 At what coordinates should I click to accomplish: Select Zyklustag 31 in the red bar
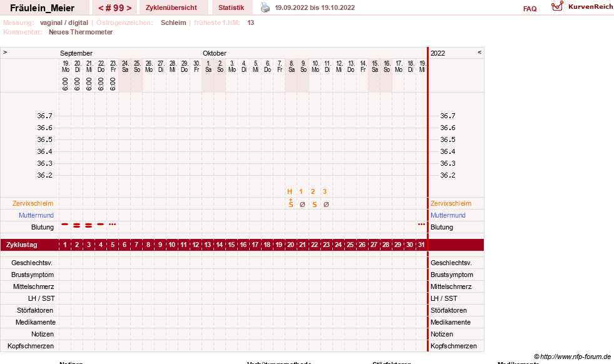pos(421,245)
